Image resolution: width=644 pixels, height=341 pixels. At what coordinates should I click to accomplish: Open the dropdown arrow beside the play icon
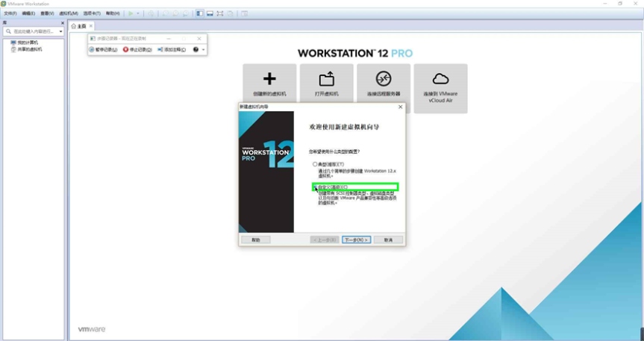pos(138,13)
